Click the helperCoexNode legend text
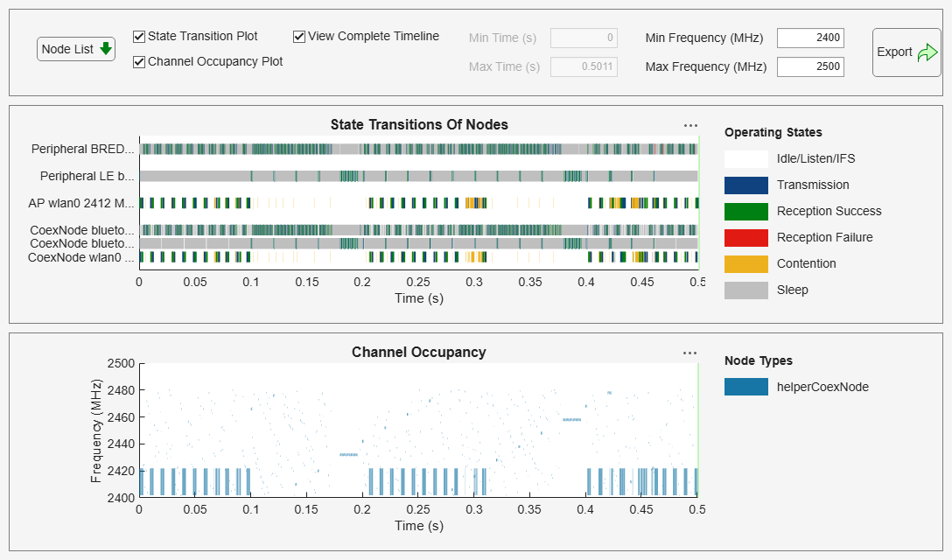952x560 pixels. (x=822, y=387)
